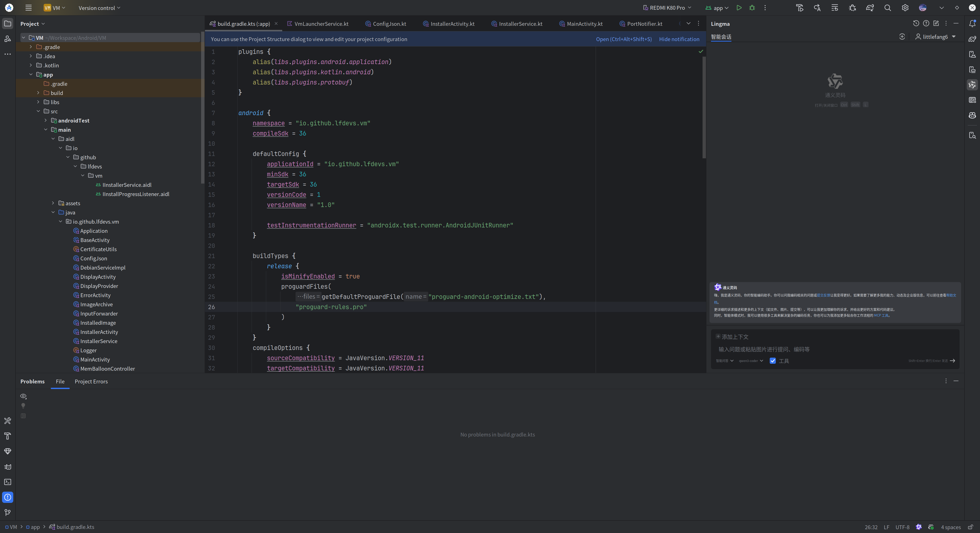
Task: Open the littlefang6 account dropdown
Action: (x=936, y=37)
